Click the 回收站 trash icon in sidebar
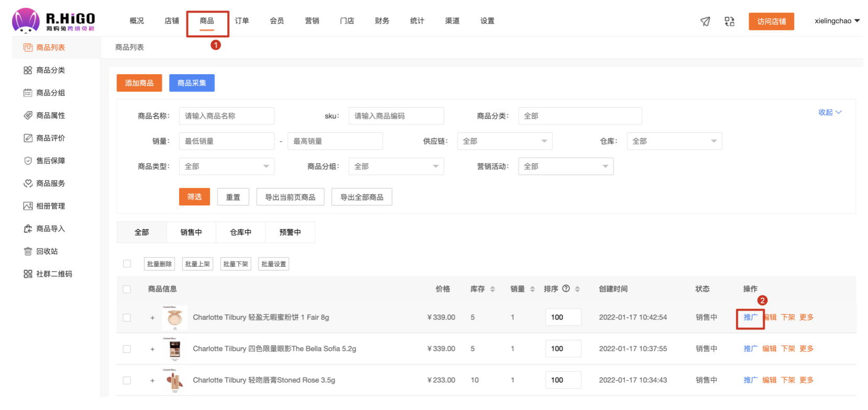 click(x=28, y=252)
